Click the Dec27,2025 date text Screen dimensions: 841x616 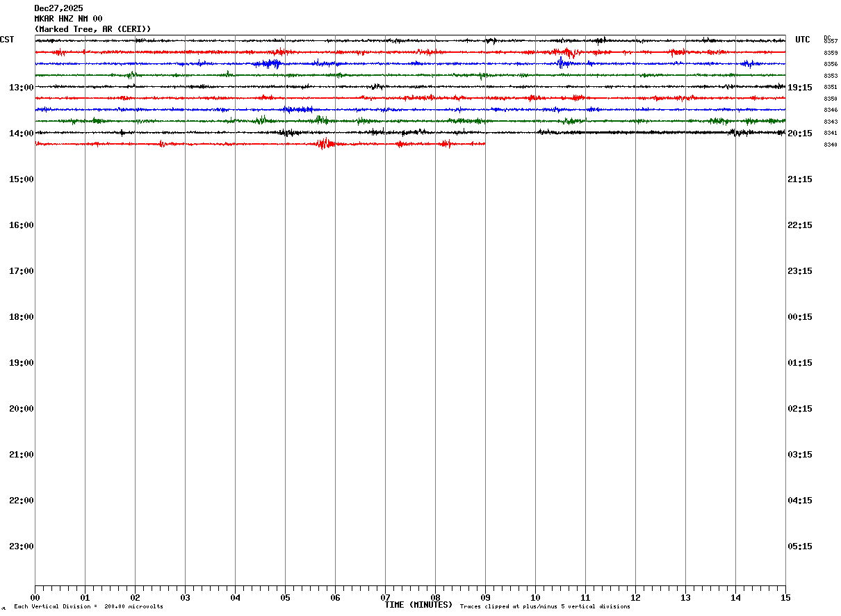tap(58, 8)
